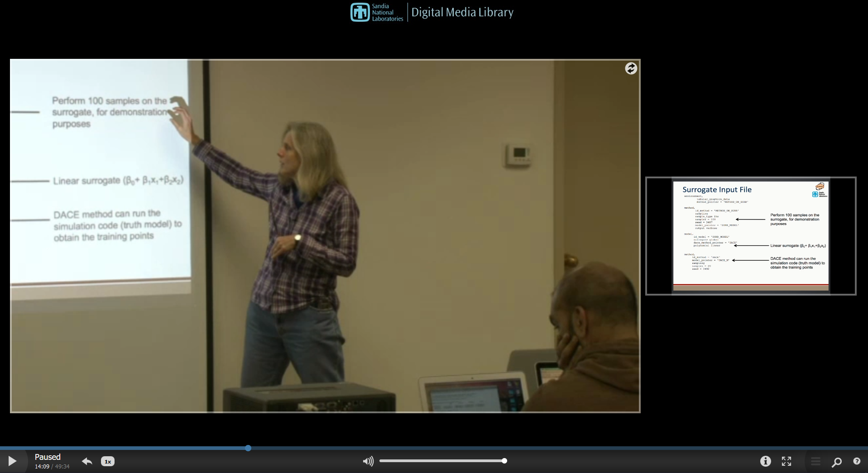Open the presentation info icon
This screenshot has height=473, width=868.
point(765,461)
